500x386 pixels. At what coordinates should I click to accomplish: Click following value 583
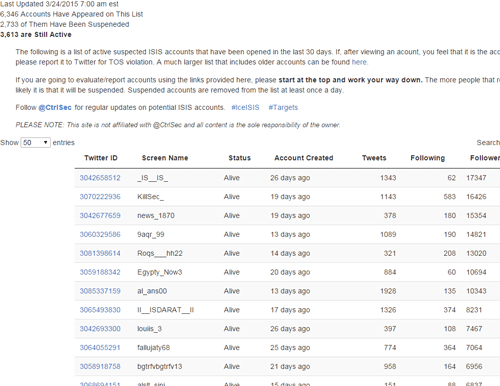449,197
